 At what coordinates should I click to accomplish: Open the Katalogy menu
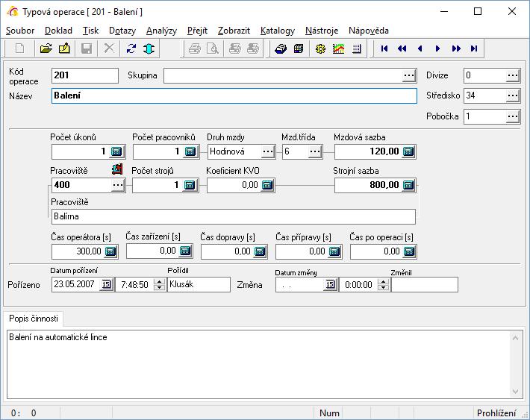[x=278, y=31]
